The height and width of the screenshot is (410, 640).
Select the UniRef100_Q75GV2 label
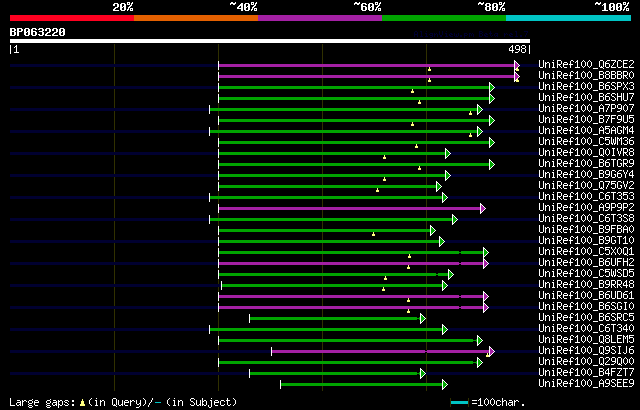coord(586,186)
